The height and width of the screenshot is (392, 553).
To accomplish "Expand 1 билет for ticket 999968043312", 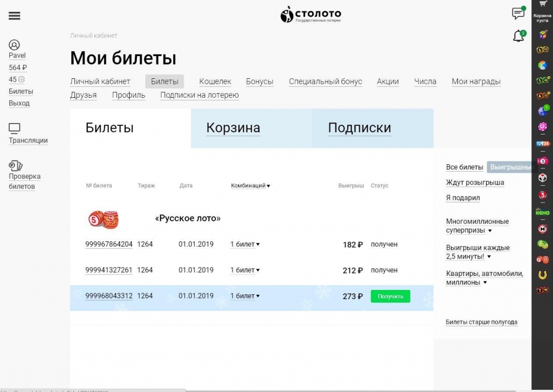I will tap(245, 296).
